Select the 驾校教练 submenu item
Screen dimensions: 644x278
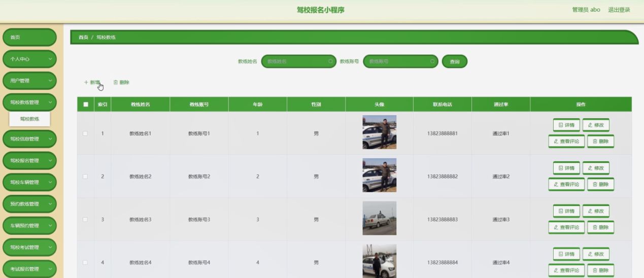pos(29,119)
